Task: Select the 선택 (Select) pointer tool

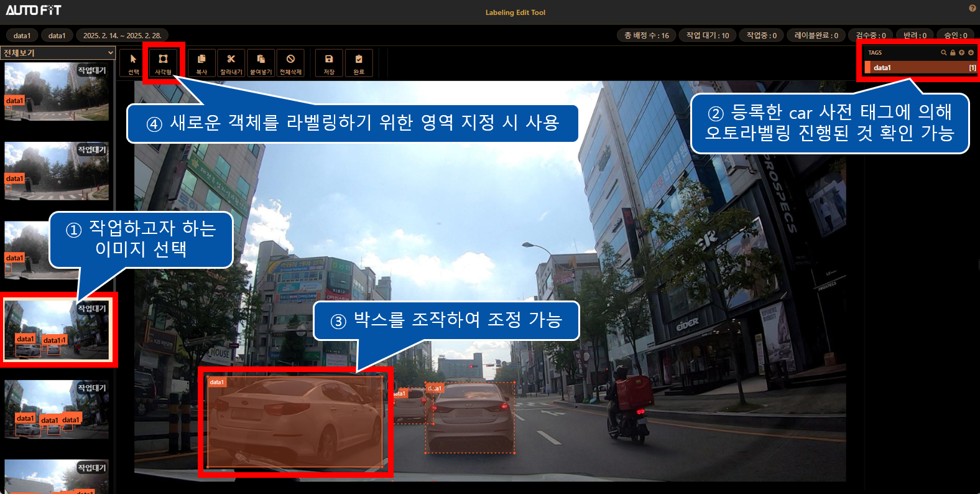Action: pyautogui.click(x=133, y=63)
